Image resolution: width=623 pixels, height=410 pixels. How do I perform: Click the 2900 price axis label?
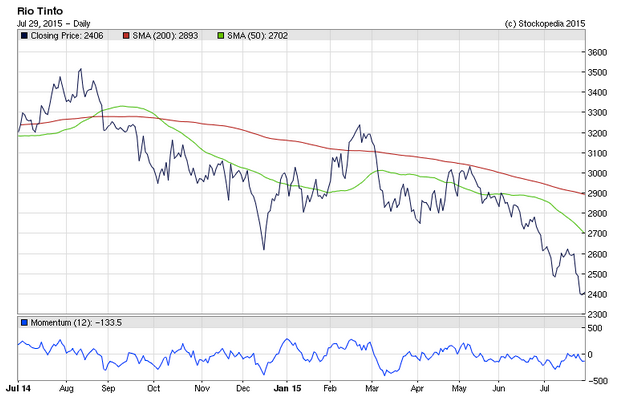pos(597,193)
